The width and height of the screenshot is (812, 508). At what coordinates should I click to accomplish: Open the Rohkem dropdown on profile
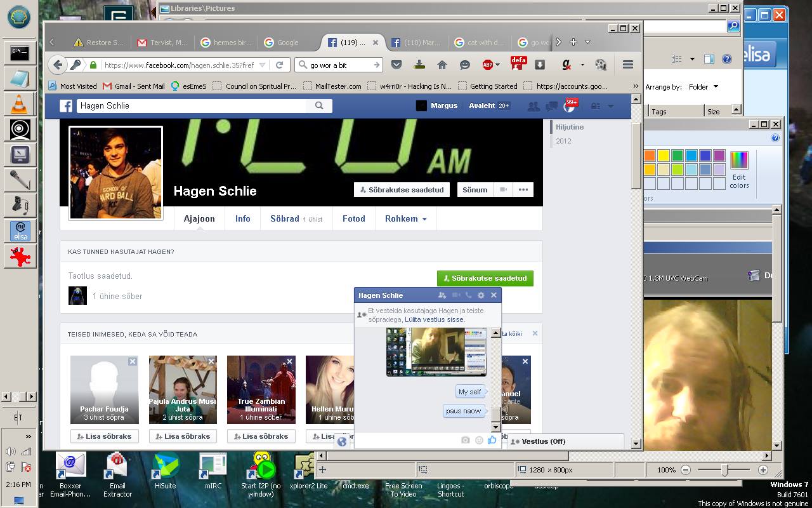[405, 218]
